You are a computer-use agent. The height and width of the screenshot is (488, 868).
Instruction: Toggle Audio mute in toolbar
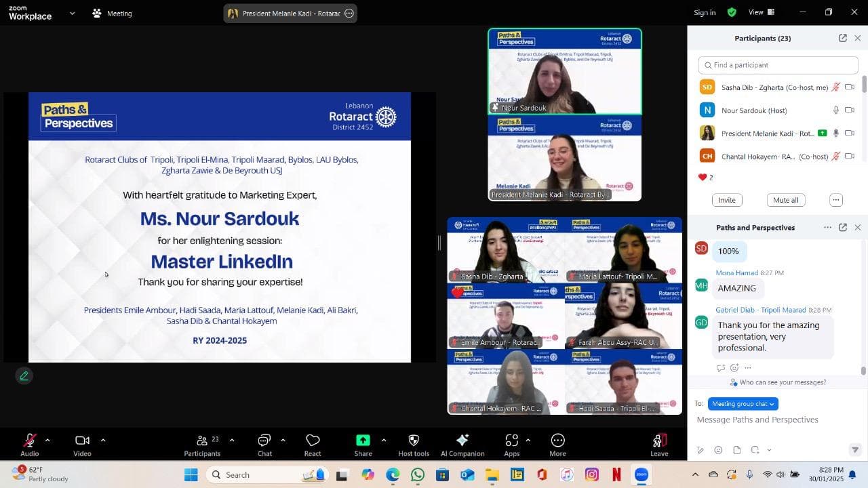click(30, 441)
